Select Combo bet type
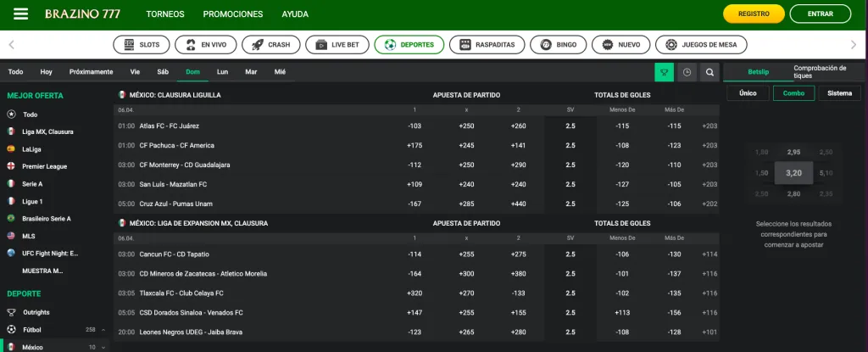 pos(793,93)
